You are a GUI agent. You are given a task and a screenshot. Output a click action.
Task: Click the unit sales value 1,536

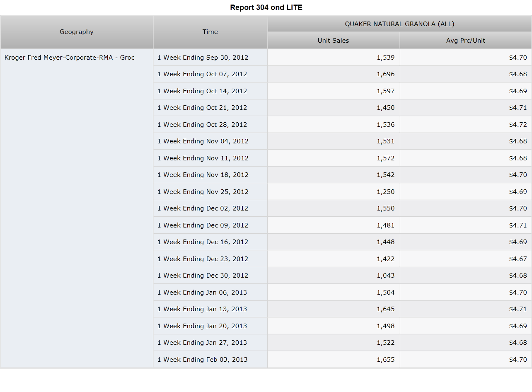coord(386,125)
